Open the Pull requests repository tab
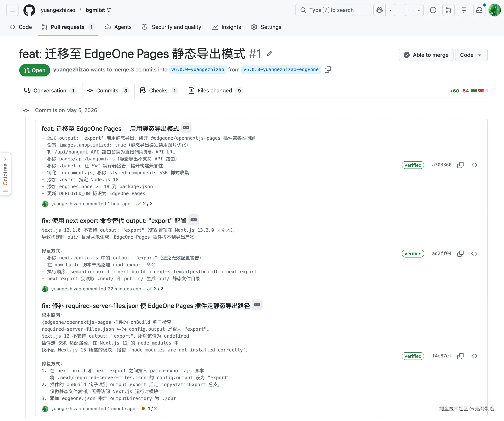Image resolution: width=504 pixels, height=421 pixels. pyautogui.click(x=68, y=27)
